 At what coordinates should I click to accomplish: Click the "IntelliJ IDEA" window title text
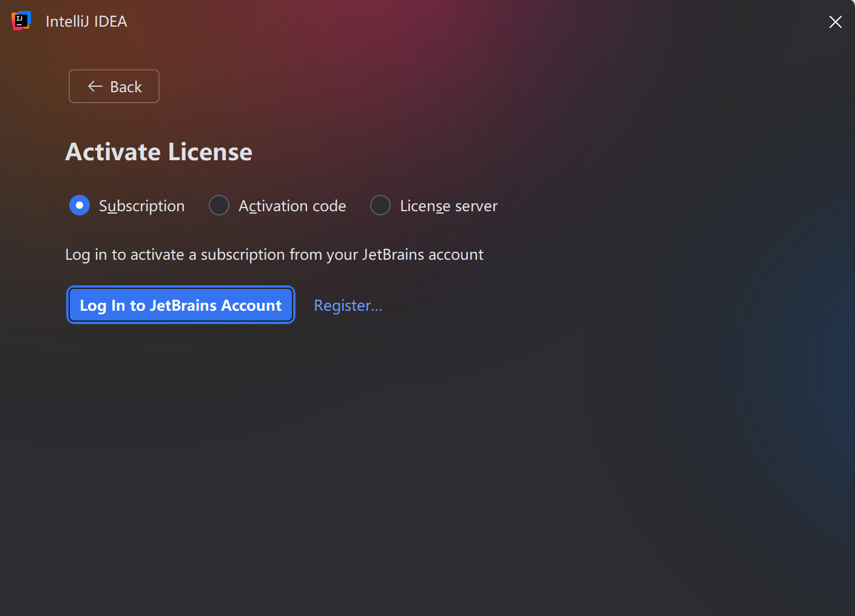point(86,22)
